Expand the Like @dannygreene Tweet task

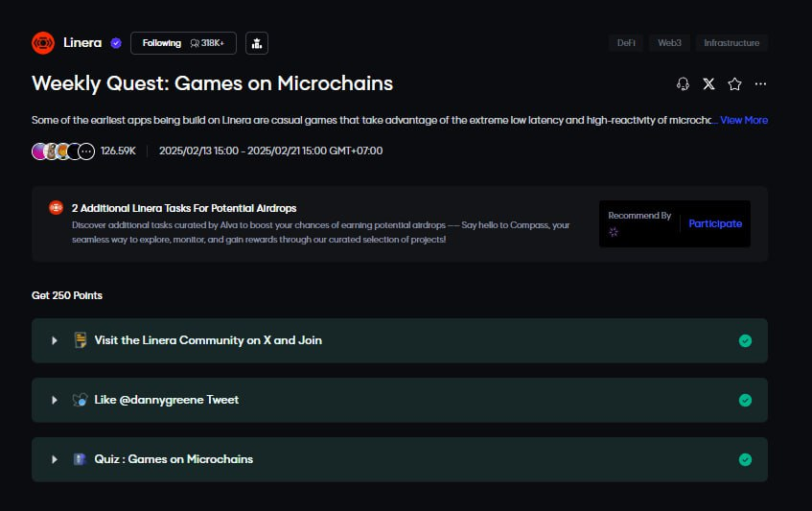[55, 400]
